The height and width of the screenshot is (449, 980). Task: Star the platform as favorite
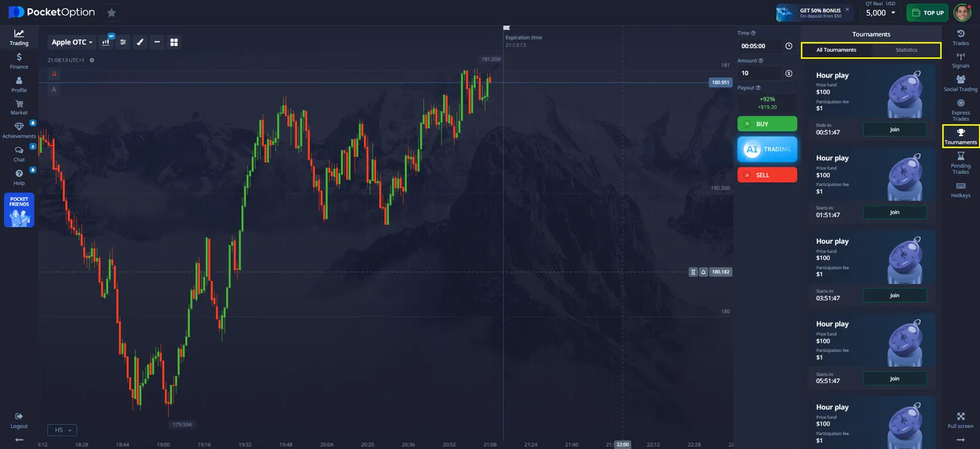111,13
